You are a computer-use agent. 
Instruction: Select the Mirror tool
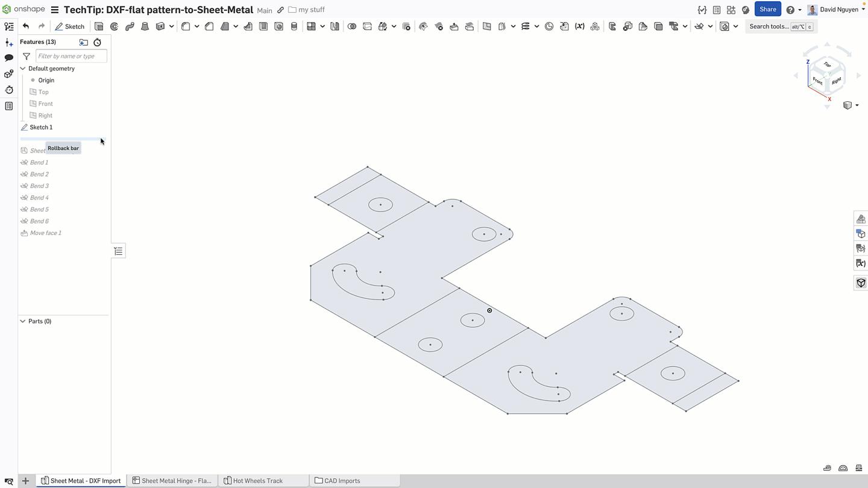click(335, 27)
